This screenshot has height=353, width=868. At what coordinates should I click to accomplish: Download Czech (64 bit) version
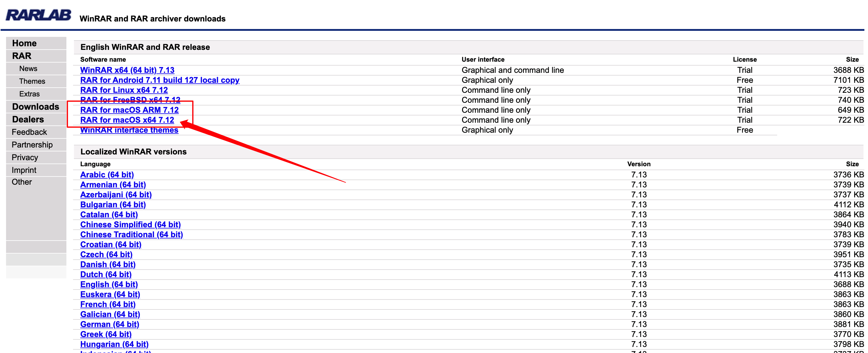106,254
